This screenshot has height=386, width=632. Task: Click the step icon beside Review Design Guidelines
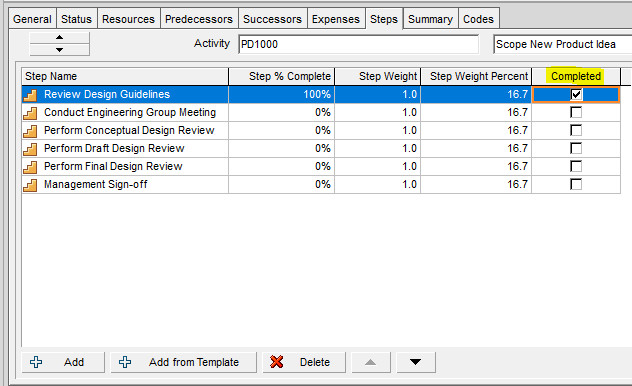[30, 95]
